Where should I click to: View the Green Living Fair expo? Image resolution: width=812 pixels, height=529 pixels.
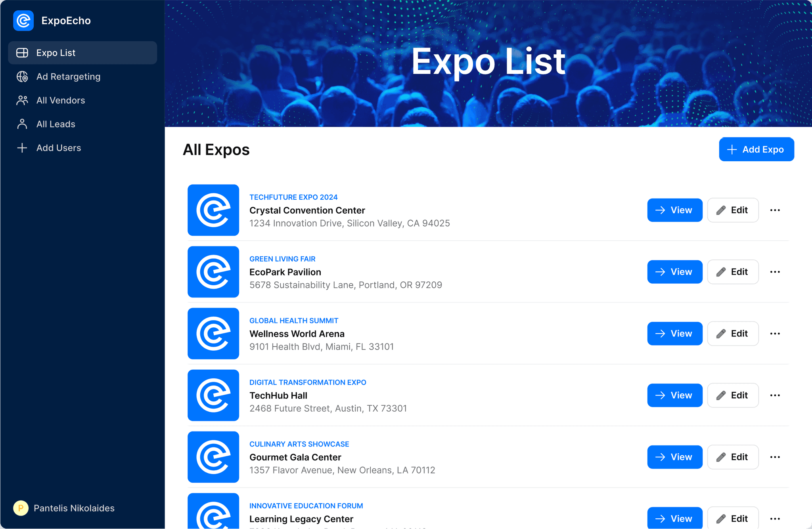click(674, 272)
